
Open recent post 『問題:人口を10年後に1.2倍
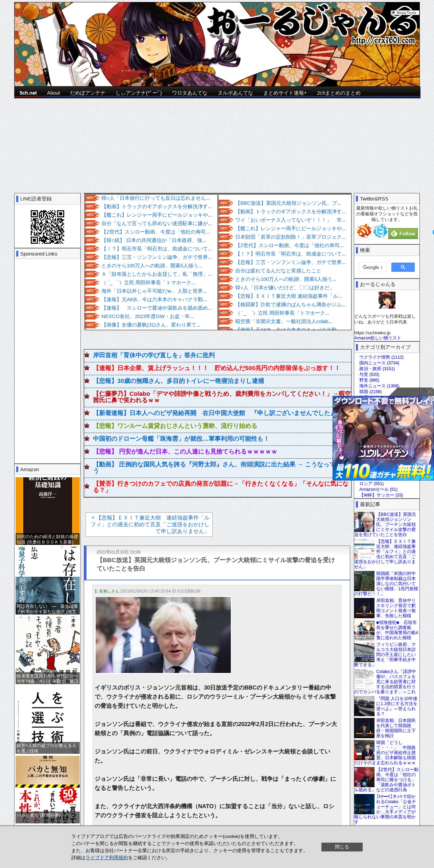[x=396, y=706]
